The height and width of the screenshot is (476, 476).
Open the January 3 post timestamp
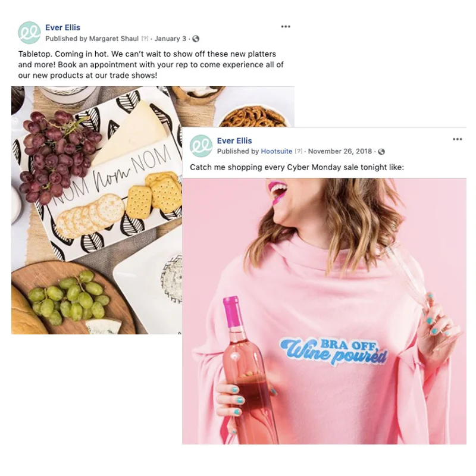tap(170, 39)
